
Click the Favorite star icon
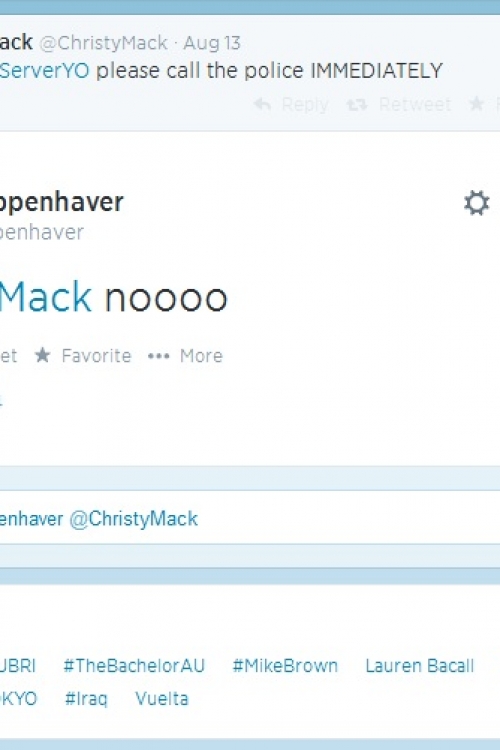click(x=43, y=355)
